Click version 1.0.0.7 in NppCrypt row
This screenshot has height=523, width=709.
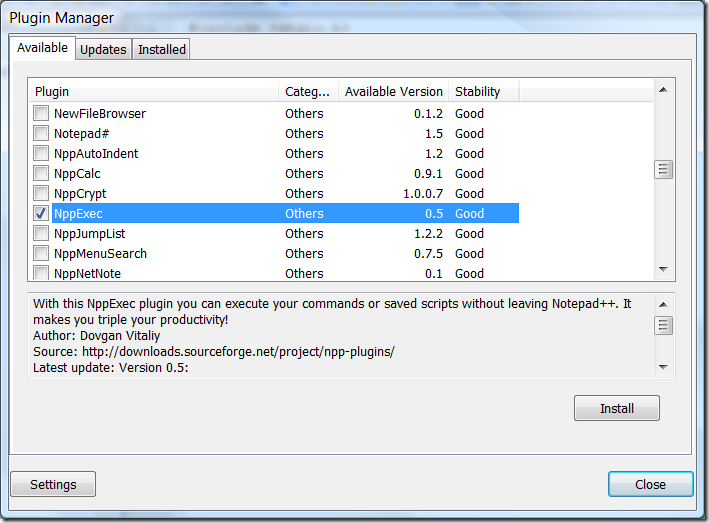pyautogui.click(x=423, y=193)
